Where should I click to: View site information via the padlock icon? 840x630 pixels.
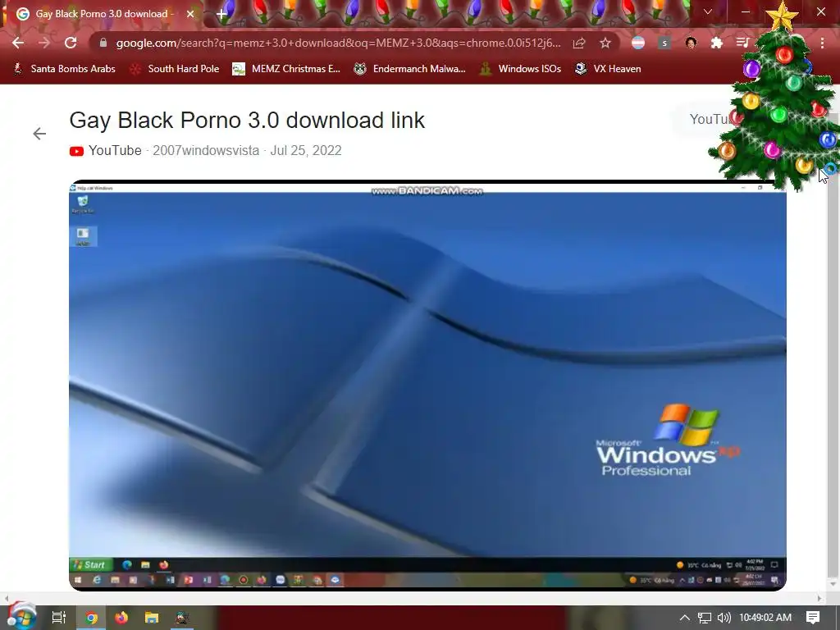click(x=103, y=43)
